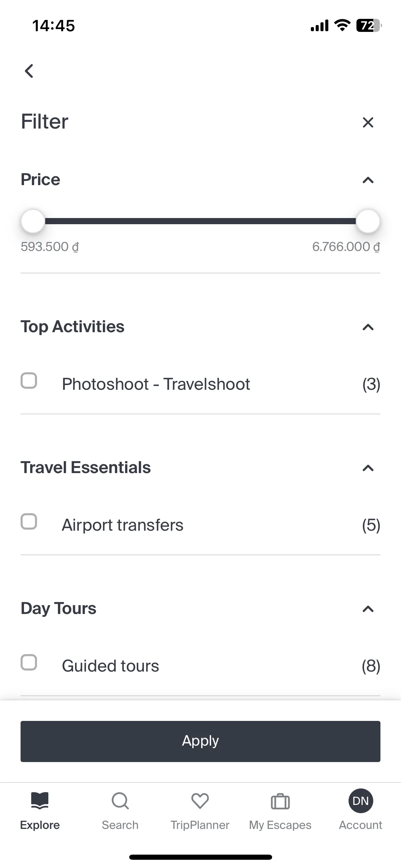Open TripPlanner heart icon

(x=200, y=801)
